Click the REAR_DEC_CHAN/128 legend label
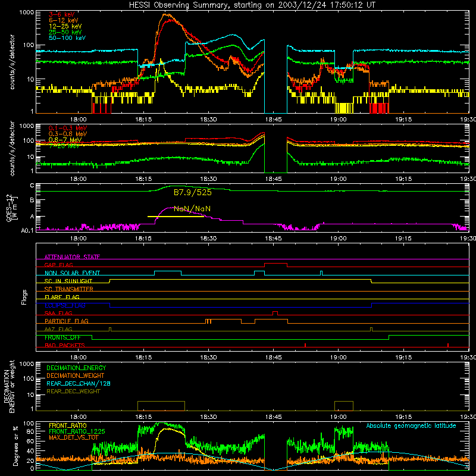476x476 pixels. click(79, 383)
